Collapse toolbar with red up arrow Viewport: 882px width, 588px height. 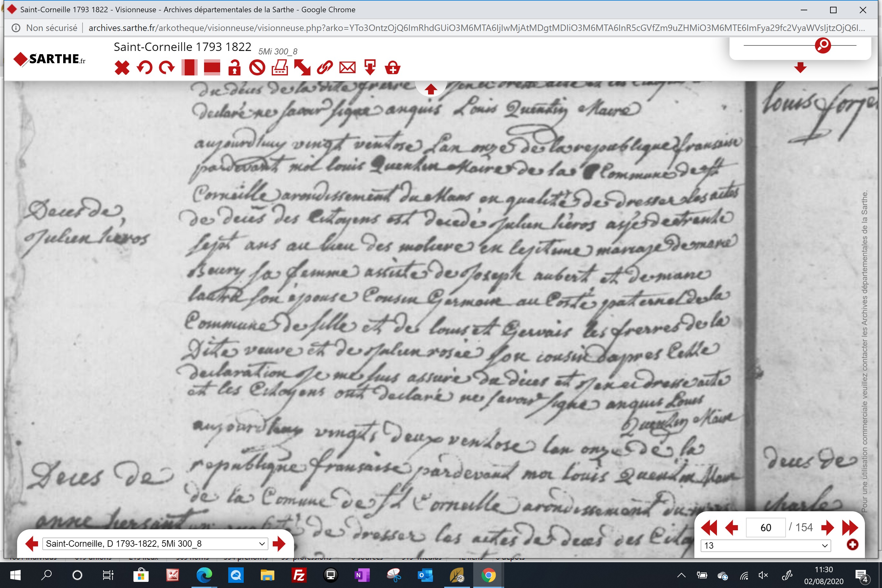[430, 89]
